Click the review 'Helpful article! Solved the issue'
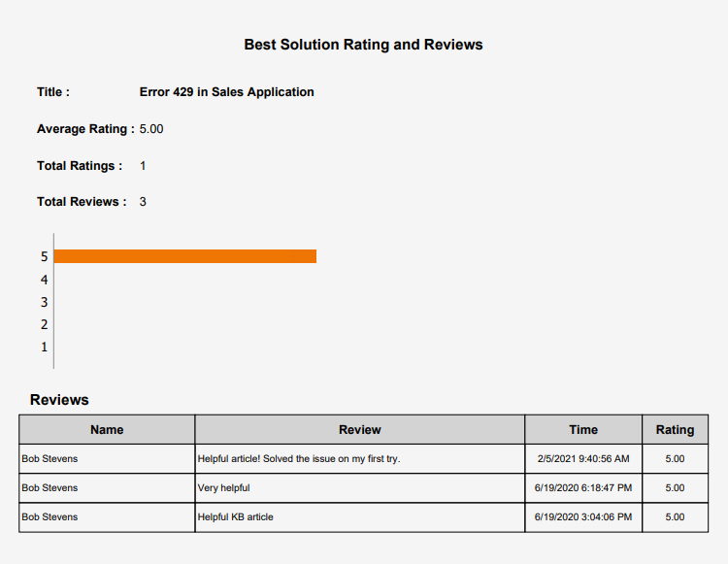 [x=298, y=459]
